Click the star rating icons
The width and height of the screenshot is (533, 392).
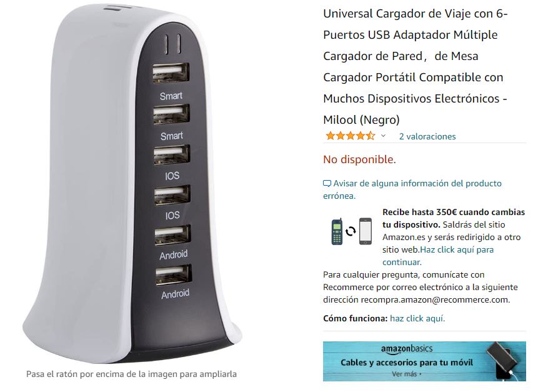tap(350, 136)
